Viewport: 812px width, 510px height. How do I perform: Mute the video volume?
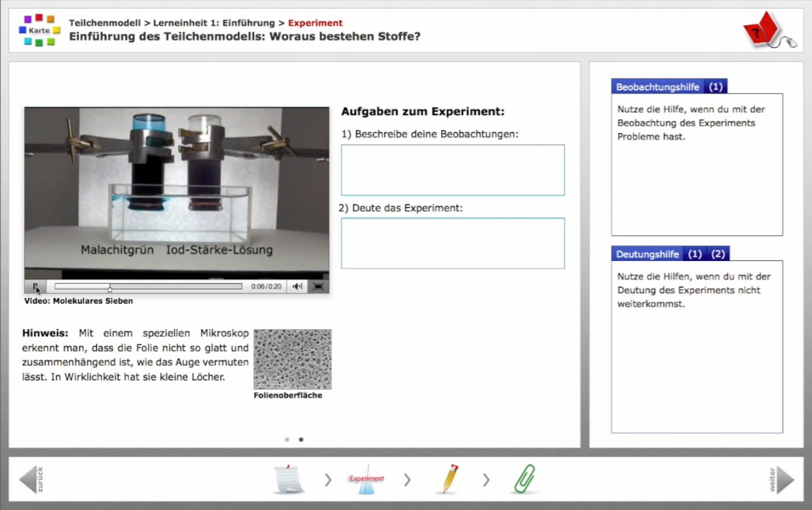point(297,287)
